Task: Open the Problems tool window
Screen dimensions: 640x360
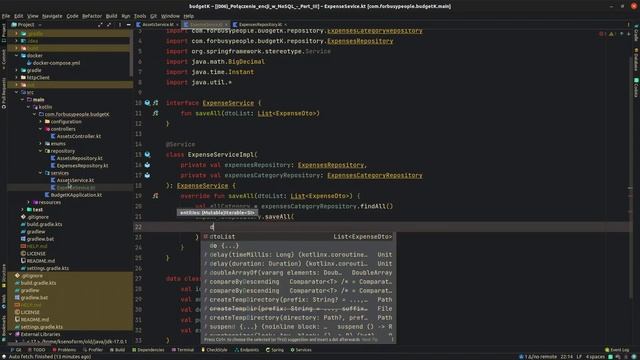Action: point(64,350)
